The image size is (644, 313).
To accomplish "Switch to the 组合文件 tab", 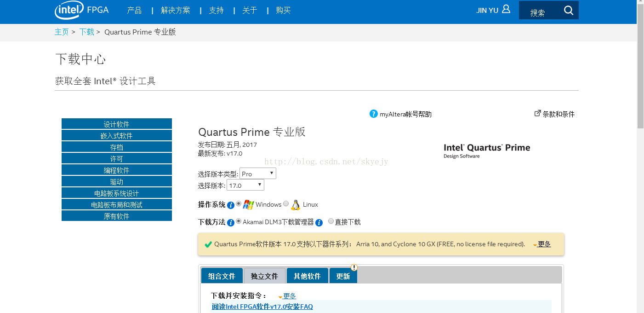I will tap(222, 276).
